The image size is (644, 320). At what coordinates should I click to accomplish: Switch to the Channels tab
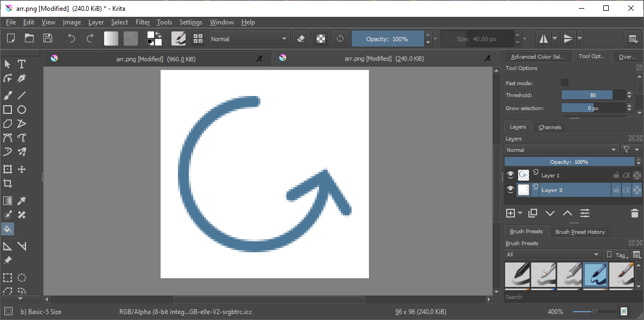click(x=550, y=127)
